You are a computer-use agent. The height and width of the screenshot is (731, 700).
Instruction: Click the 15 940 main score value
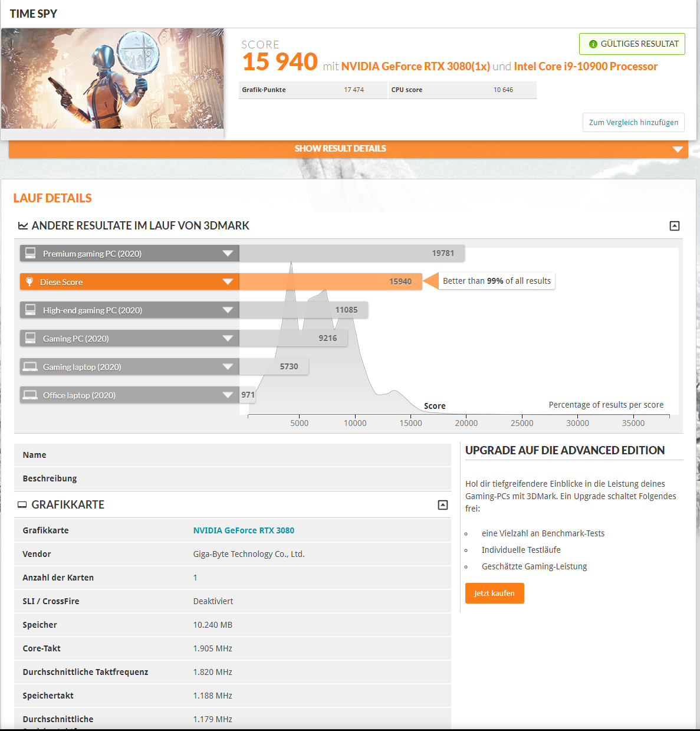click(280, 61)
